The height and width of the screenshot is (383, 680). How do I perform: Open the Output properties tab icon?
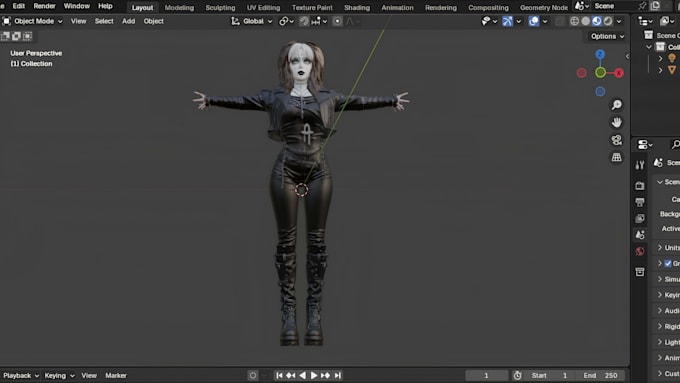[x=640, y=202]
